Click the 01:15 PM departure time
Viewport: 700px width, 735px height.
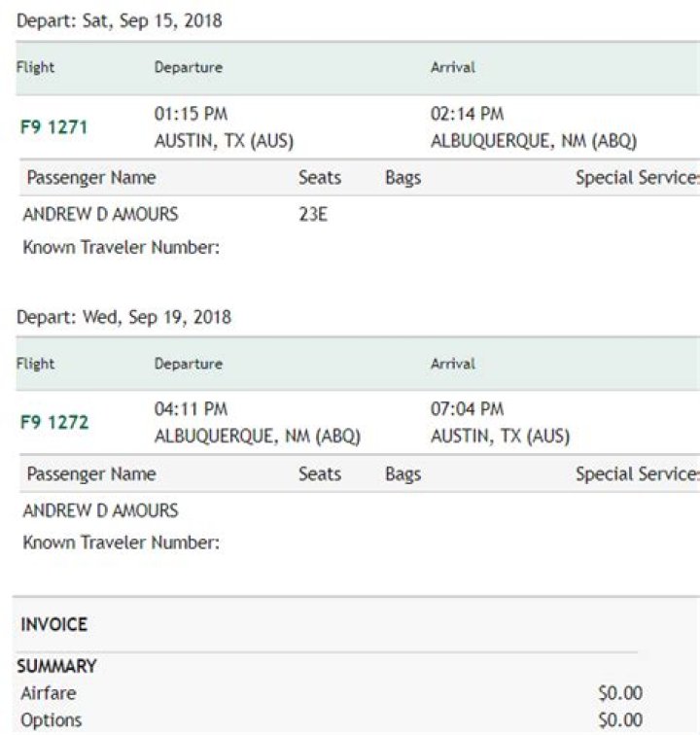(x=191, y=115)
